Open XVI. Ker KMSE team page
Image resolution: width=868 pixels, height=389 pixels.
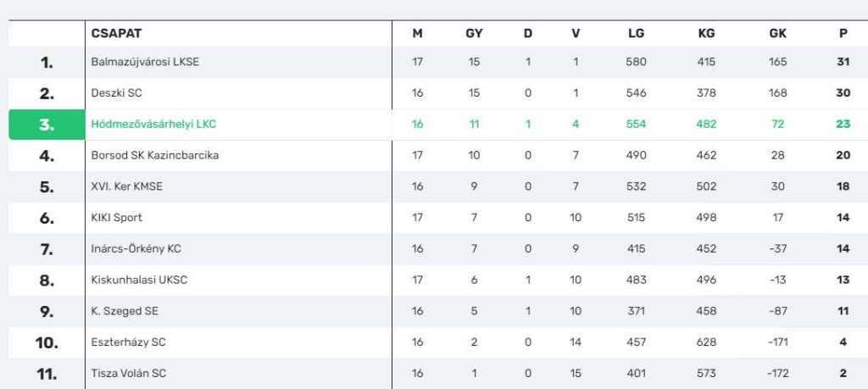[127, 186]
